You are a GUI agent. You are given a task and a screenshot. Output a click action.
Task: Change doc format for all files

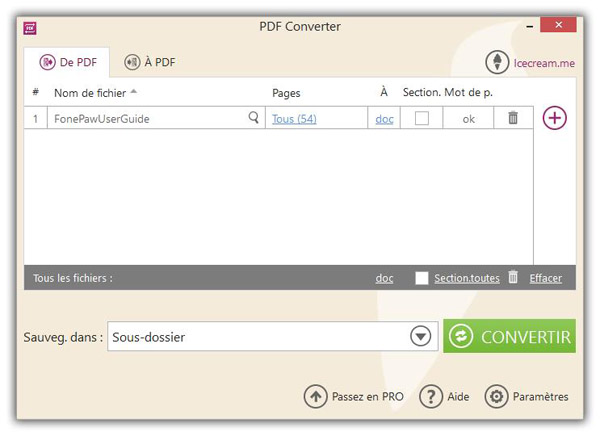(x=384, y=278)
